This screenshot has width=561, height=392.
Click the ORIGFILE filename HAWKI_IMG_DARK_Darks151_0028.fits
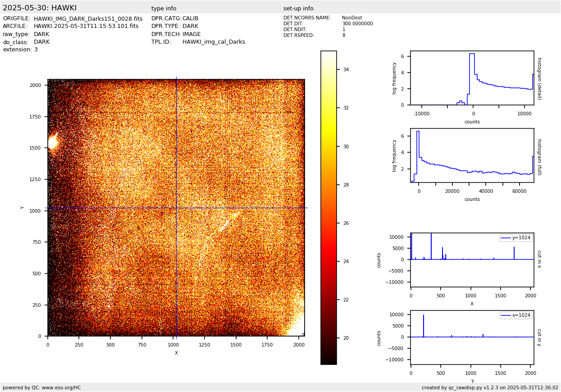[x=88, y=19]
